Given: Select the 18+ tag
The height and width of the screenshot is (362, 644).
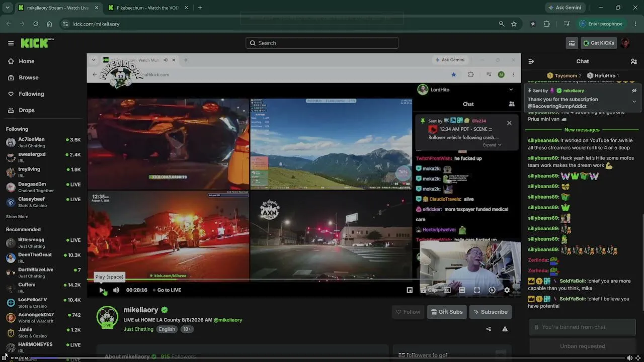Looking at the screenshot, I should pos(187,329).
